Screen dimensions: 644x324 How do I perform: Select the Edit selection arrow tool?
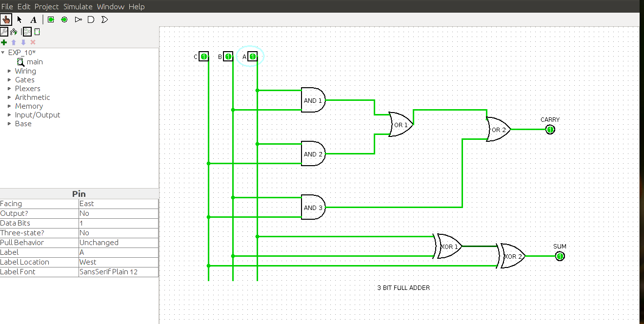pyautogui.click(x=19, y=19)
